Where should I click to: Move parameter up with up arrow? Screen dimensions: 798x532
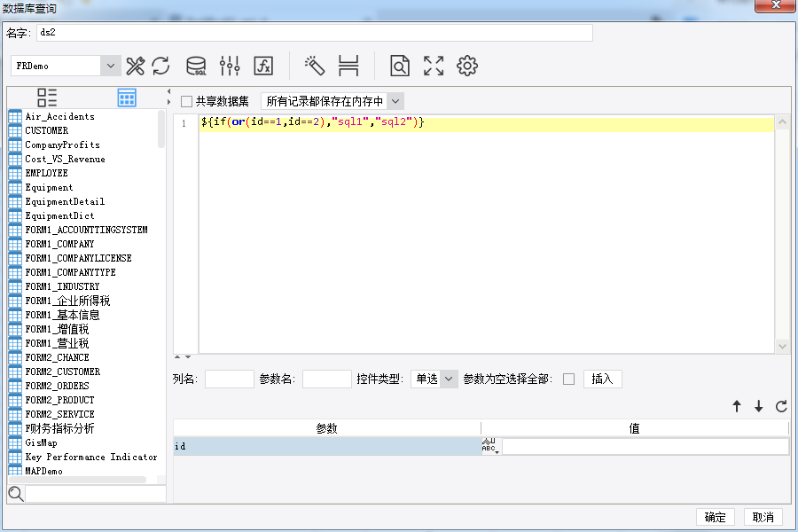pos(737,406)
